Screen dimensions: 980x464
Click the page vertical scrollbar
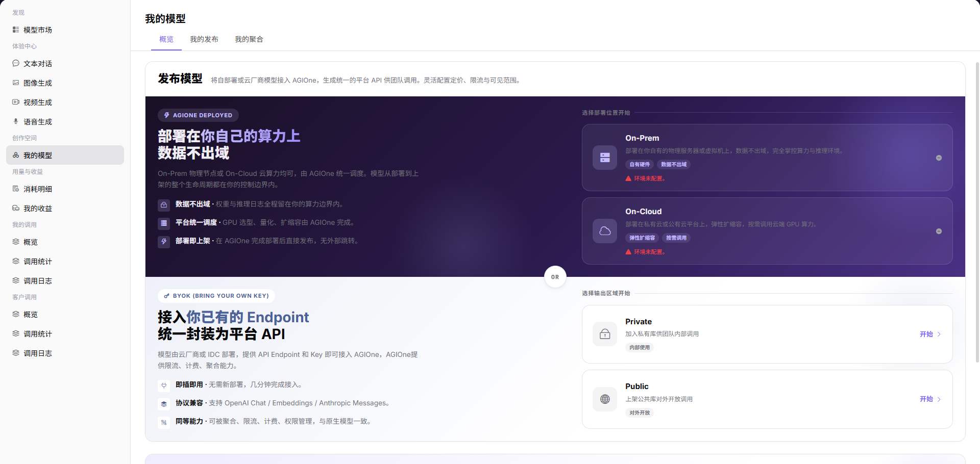977,212
